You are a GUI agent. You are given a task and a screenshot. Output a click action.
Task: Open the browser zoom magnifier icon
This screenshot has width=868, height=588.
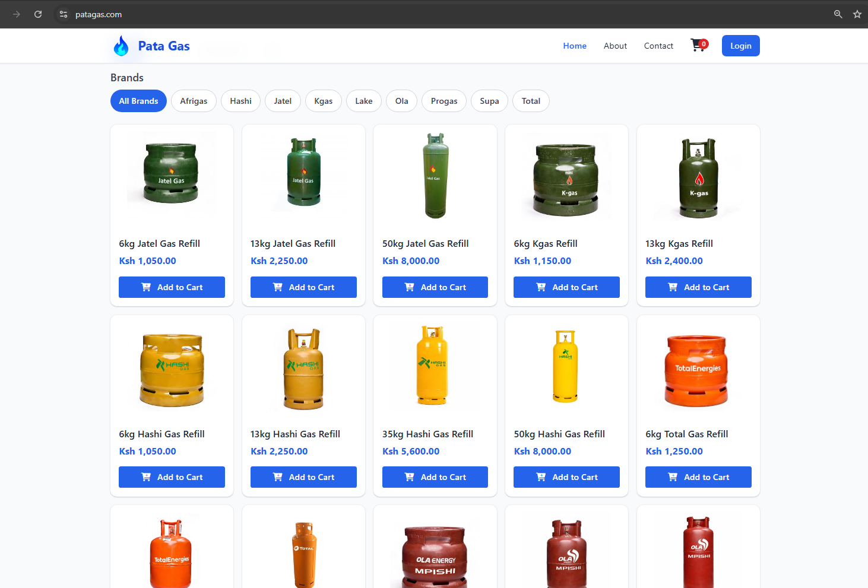[x=838, y=14]
